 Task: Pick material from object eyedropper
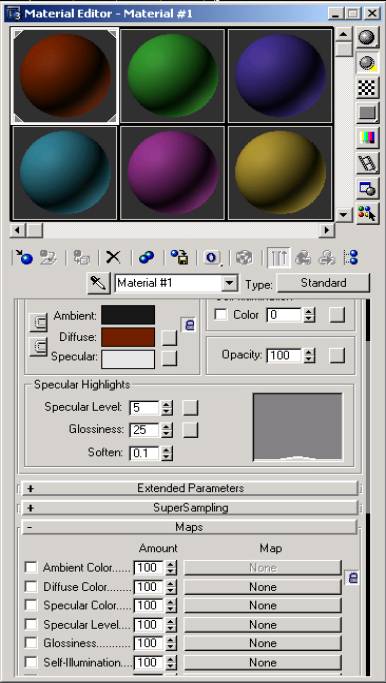coord(98,284)
